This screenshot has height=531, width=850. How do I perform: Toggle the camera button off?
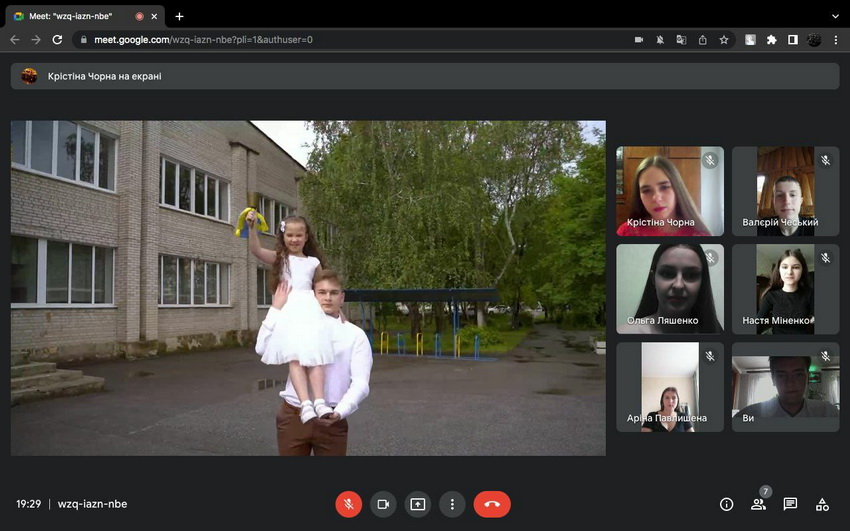[383, 504]
